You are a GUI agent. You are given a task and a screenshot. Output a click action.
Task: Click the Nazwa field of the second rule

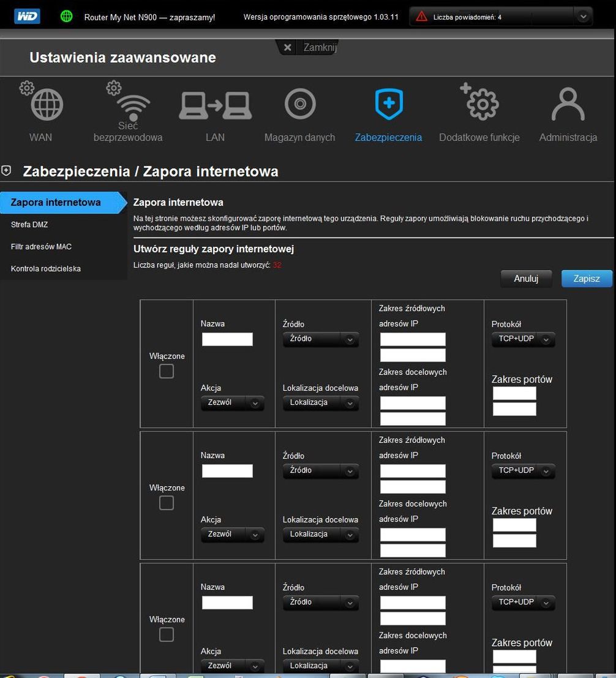(x=227, y=471)
